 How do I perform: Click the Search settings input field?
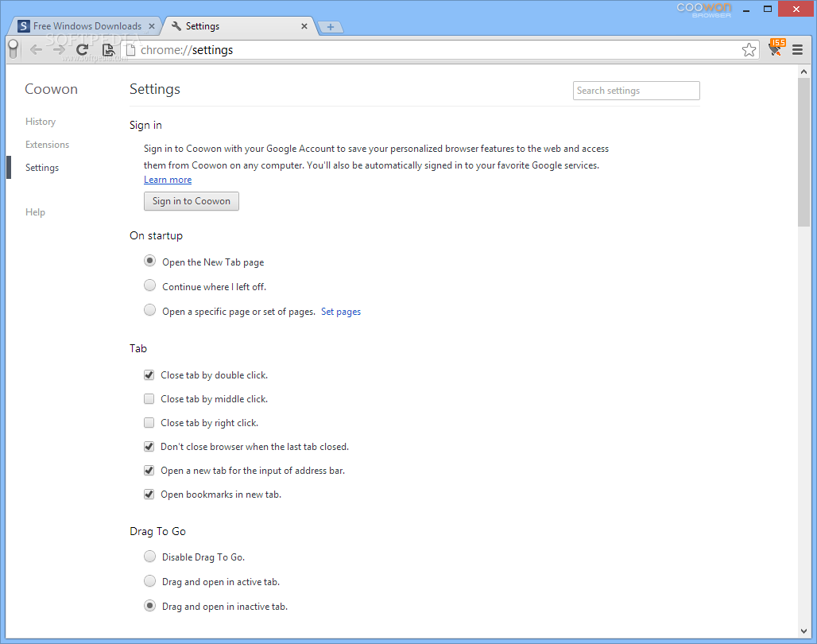click(637, 91)
